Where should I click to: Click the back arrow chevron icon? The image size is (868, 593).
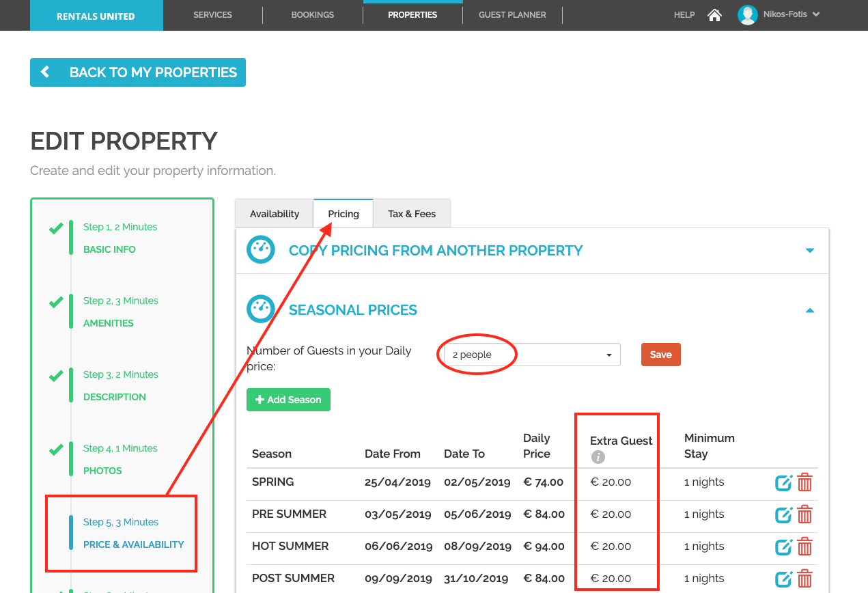pos(45,72)
